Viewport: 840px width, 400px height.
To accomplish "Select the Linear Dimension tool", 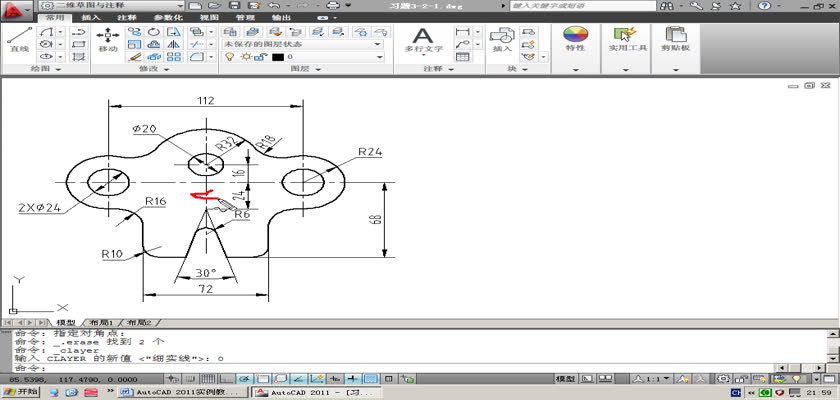I will coord(462,32).
